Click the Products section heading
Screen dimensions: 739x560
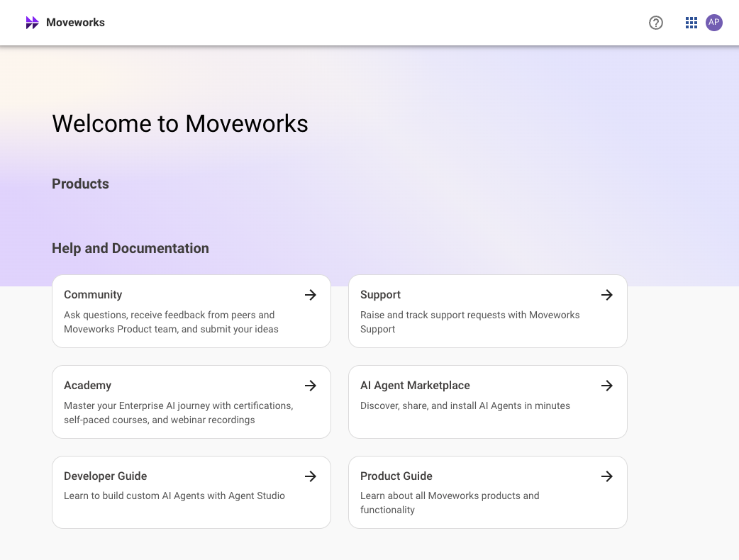click(x=80, y=184)
